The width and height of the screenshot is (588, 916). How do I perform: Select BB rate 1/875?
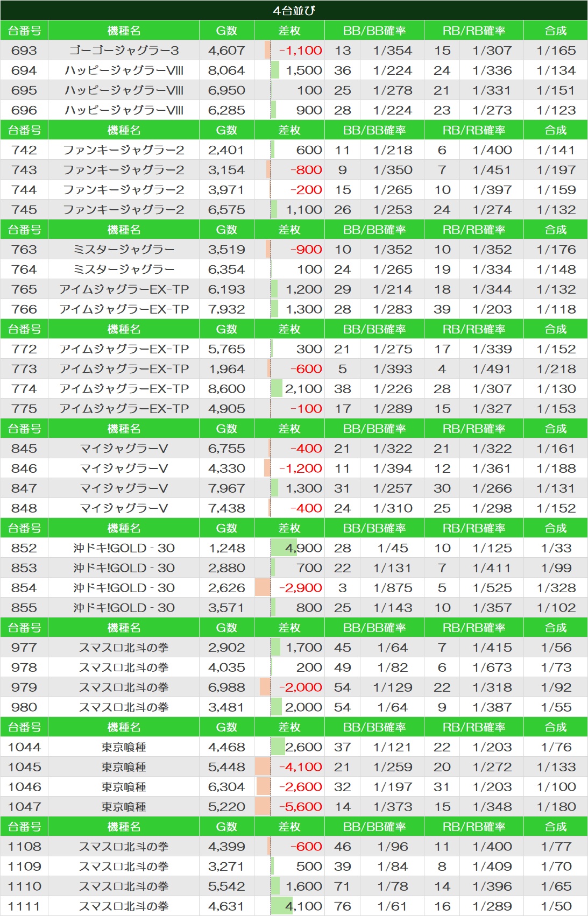tap(393, 588)
